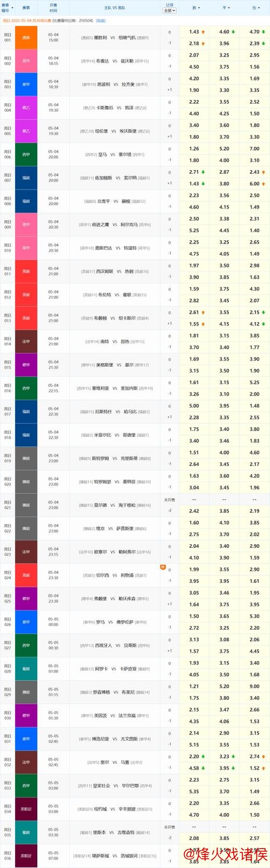Image resolution: width=270 pixels, height=868 pixels.
Task: Click 澳超 league badge of match 001
Action: 26,38
